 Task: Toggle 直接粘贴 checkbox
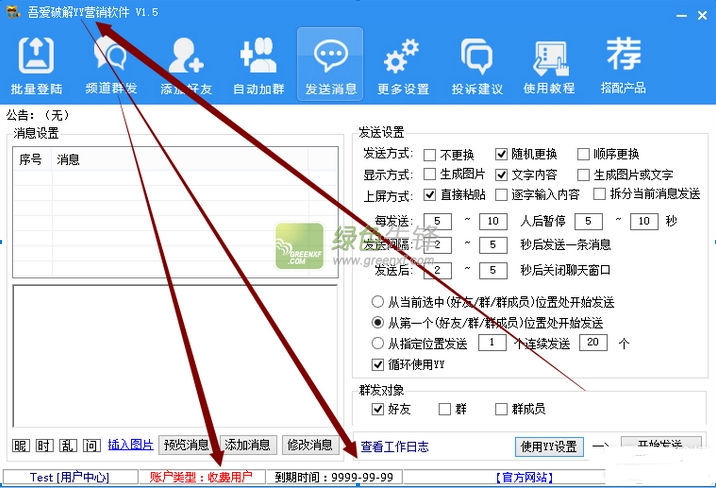tap(429, 195)
